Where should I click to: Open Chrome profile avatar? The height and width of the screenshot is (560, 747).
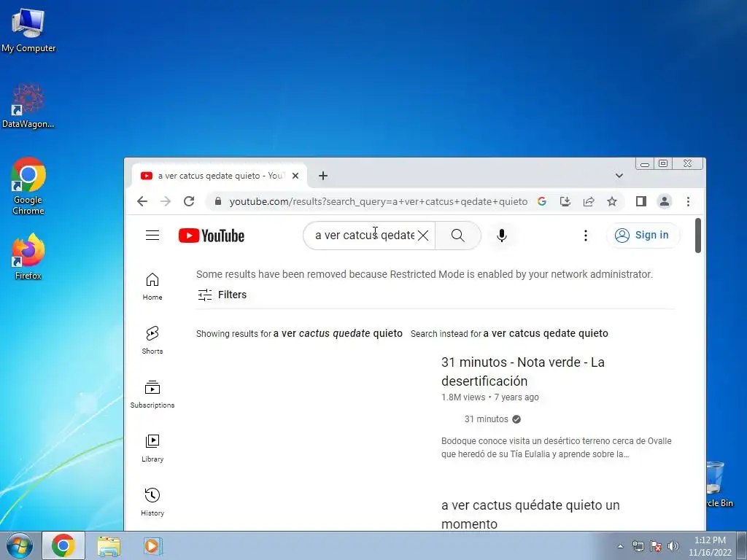(x=665, y=201)
